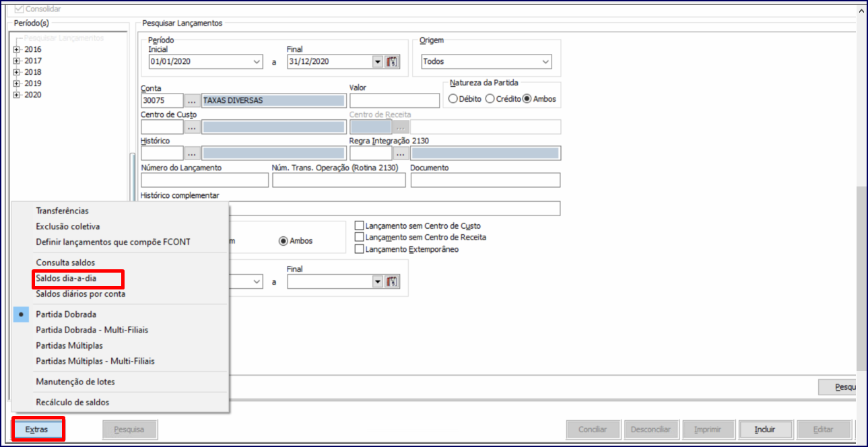Open the Período Final date dropdown arrow
Screen dimensions: 868x447
point(378,62)
